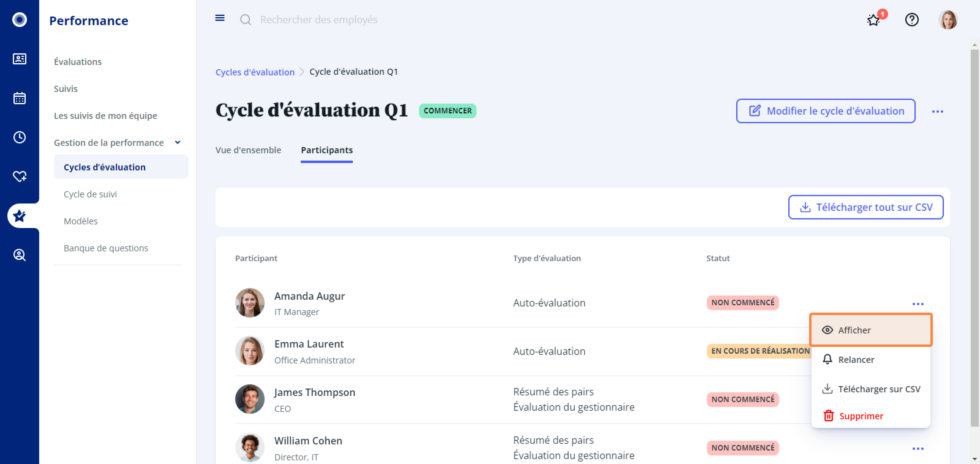Click the Cycles d'évaluation breadcrumb link
980x464 pixels.
[254, 72]
